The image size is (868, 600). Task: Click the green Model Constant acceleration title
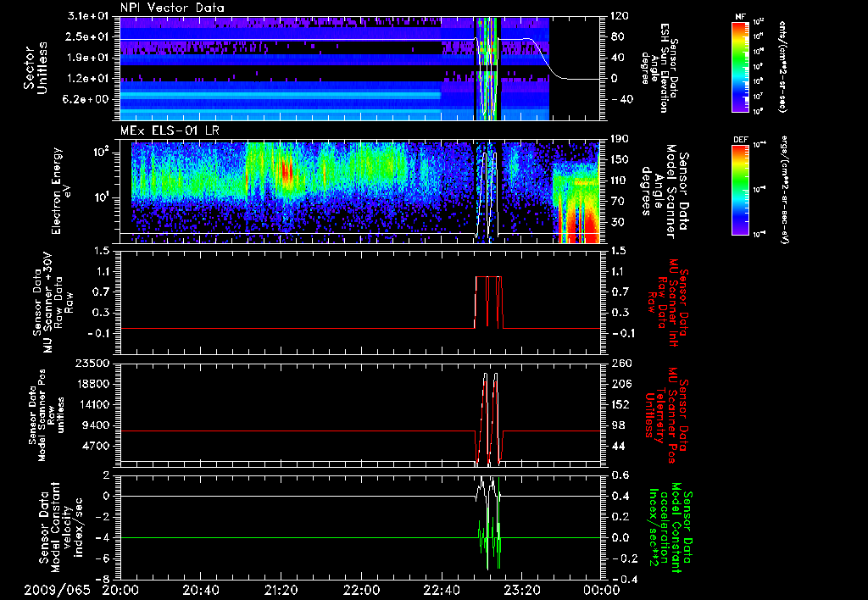(670, 529)
